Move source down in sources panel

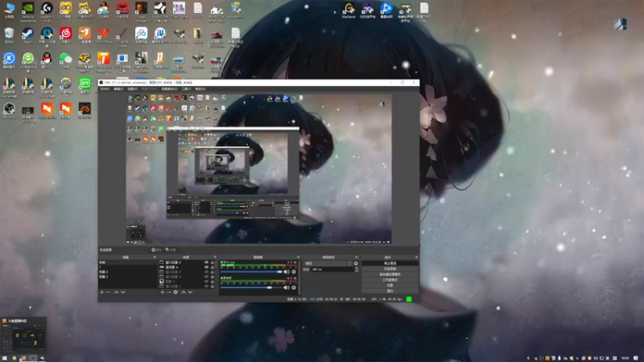pos(190,292)
